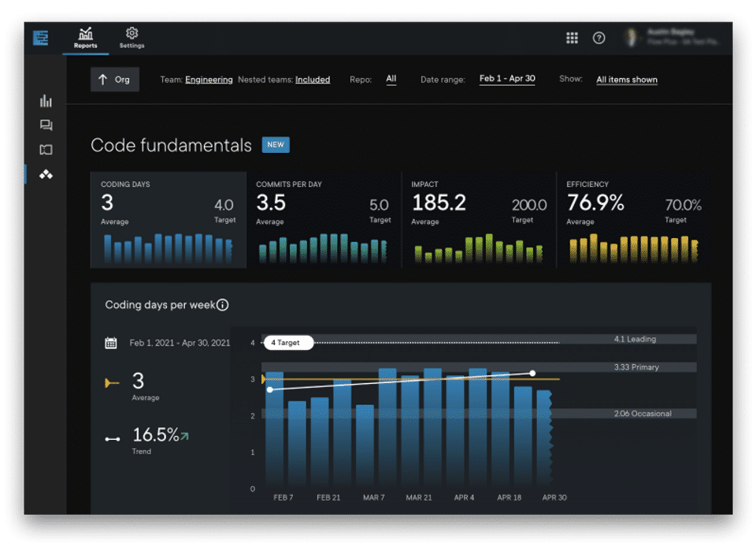Select the Coding Days metric card
The image size is (756, 547).
pos(169,220)
